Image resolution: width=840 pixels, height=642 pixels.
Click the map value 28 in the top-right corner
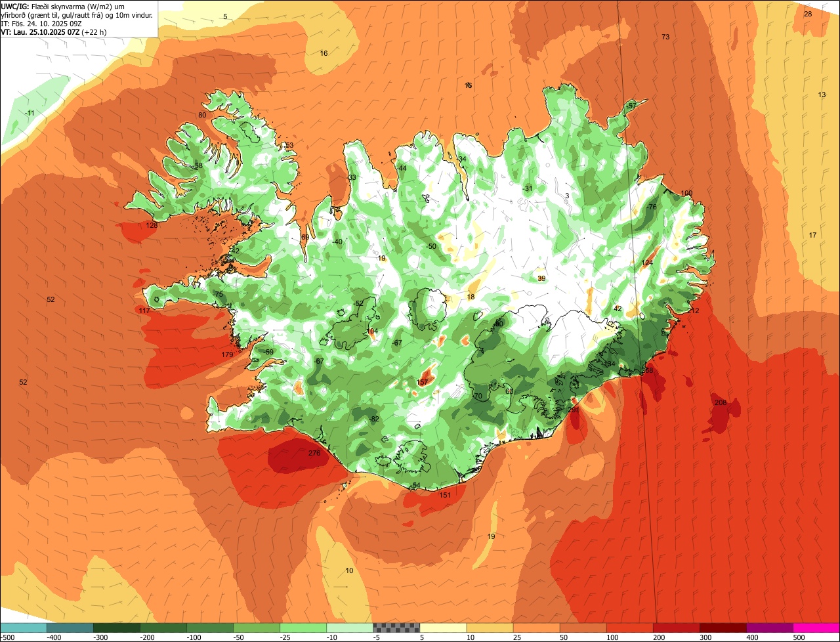point(808,14)
